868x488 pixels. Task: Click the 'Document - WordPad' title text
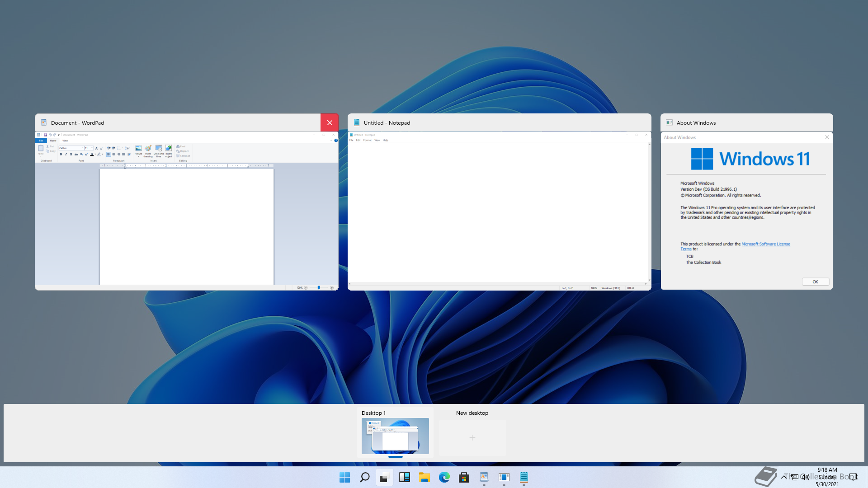77,123
